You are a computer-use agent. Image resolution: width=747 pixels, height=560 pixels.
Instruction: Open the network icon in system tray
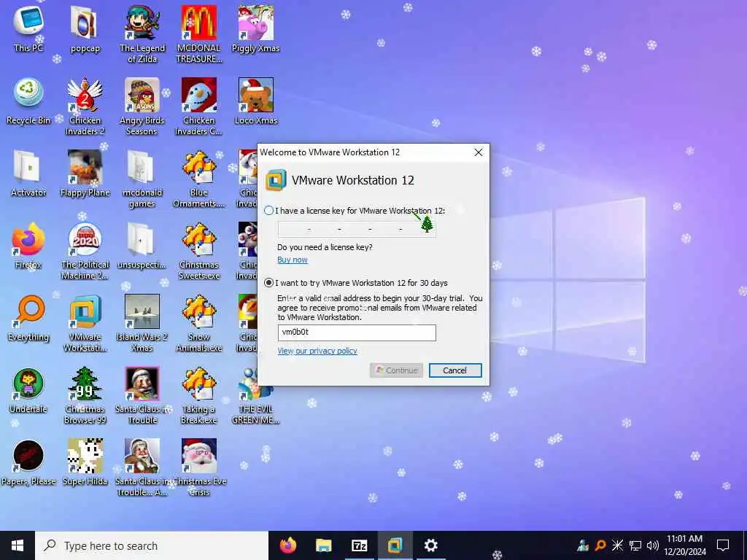click(x=635, y=545)
